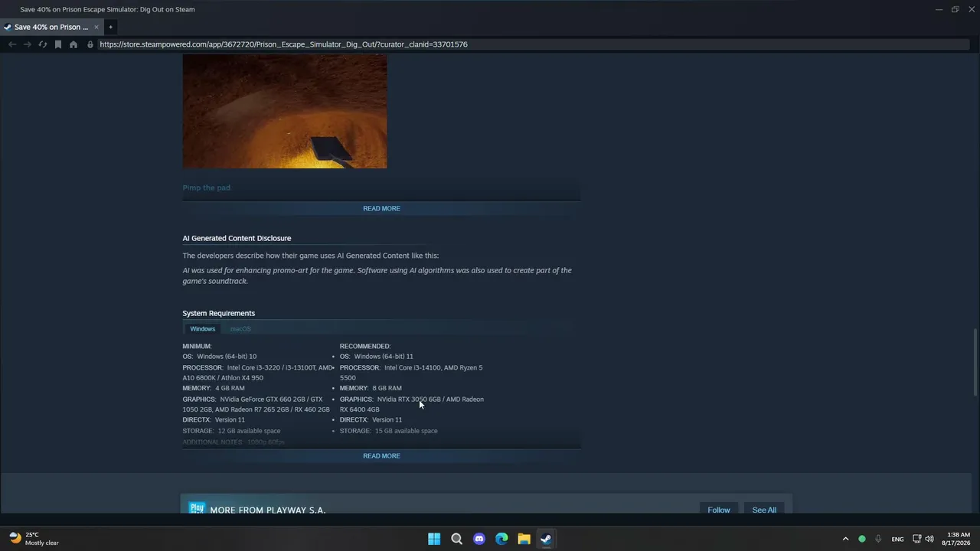Viewport: 980px width, 551px height.
Task: Click the Steam taskbar icon
Action: point(546,539)
